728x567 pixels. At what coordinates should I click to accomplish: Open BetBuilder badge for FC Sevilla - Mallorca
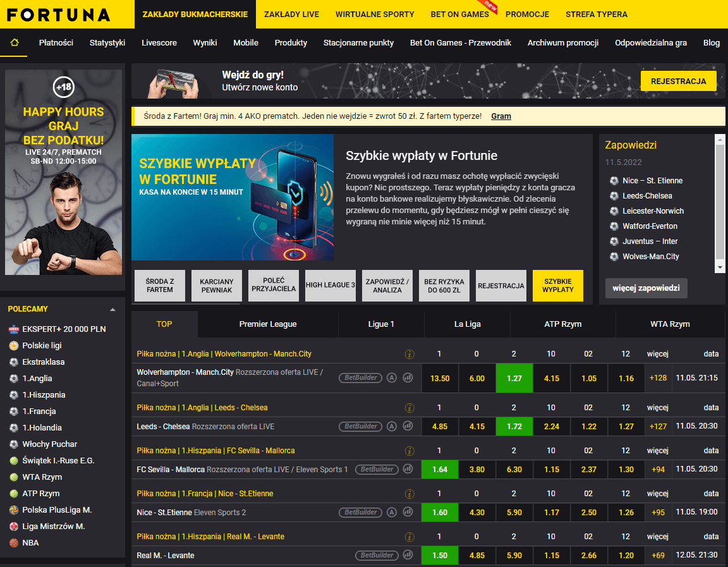pos(377,469)
